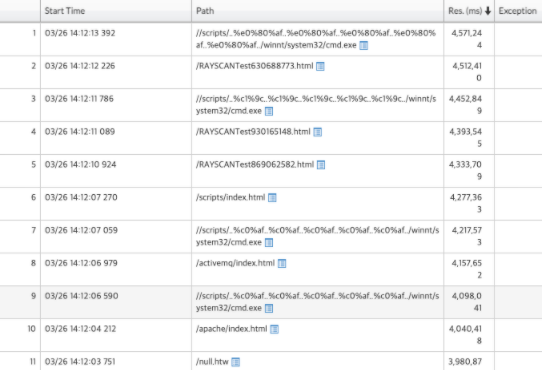
Task: Select start time 03/26 14:12:11 786
Action: (79, 99)
